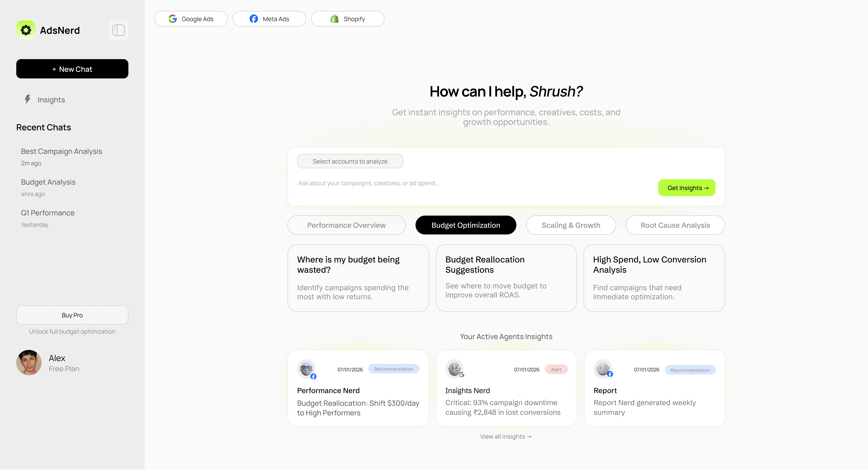This screenshot has height=470, width=868.
Task: Click the campaign question input field
Action: click(x=472, y=183)
